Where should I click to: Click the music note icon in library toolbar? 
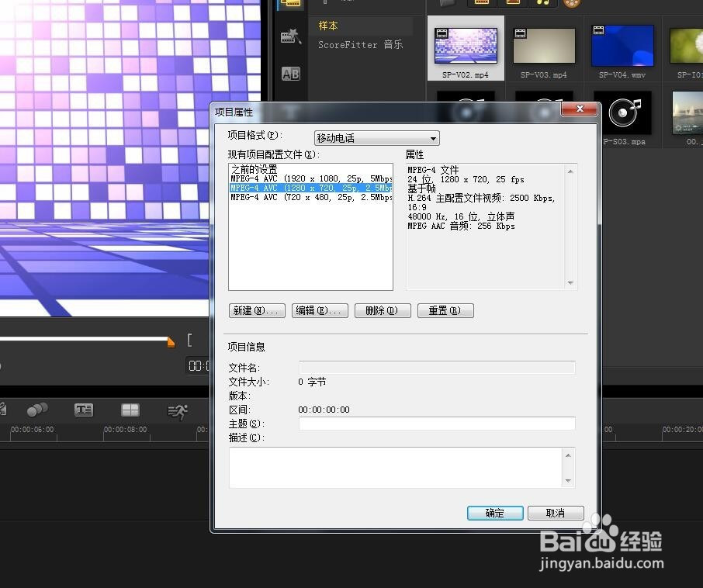[x=542, y=3]
